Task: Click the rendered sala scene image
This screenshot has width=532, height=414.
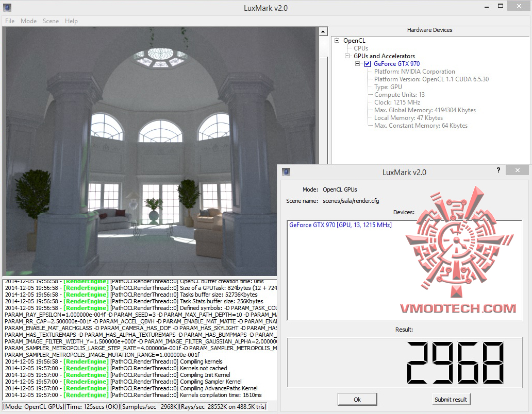Action: pyautogui.click(x=161, y=151)
